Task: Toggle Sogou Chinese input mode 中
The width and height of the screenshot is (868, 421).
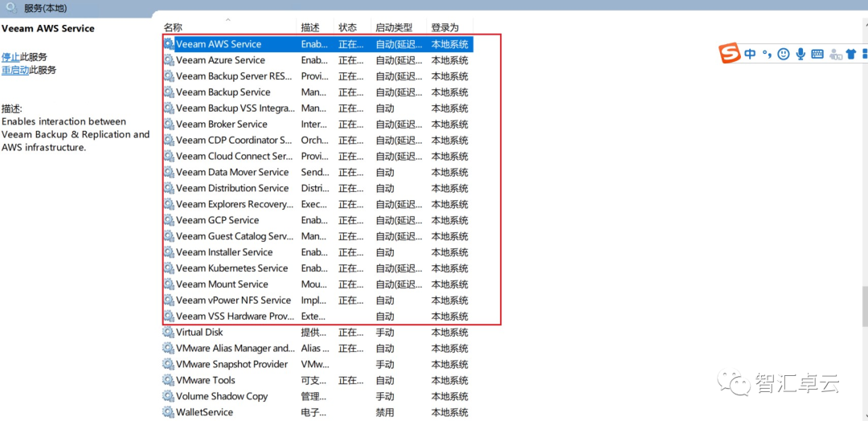Action: (x=750, y=54)
